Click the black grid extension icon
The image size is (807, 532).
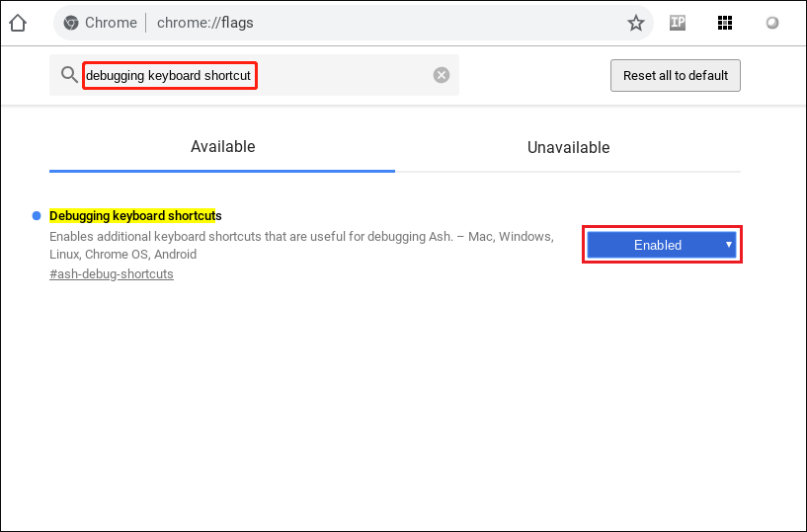[725, 23]
